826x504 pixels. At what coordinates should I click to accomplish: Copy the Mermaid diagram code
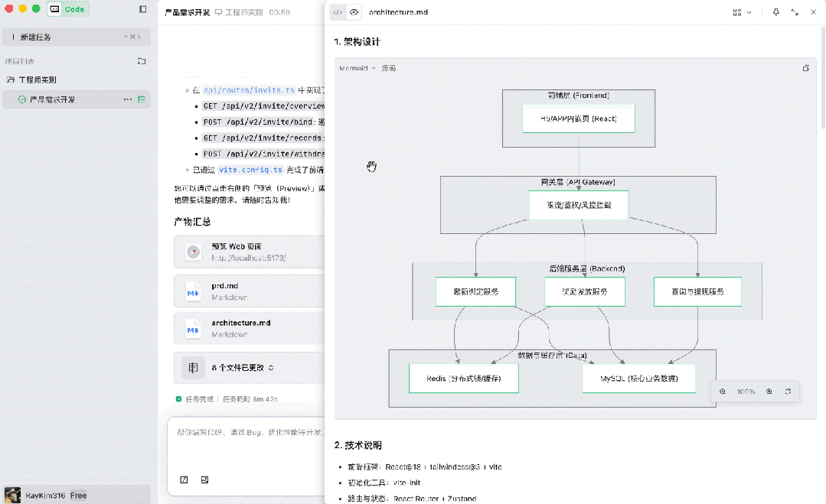click(x=805, y=68)
